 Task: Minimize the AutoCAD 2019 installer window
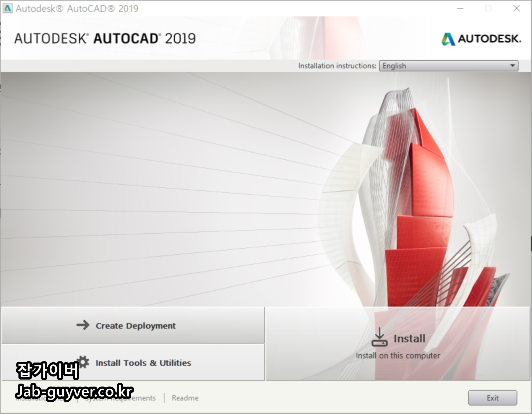[460, 8]
